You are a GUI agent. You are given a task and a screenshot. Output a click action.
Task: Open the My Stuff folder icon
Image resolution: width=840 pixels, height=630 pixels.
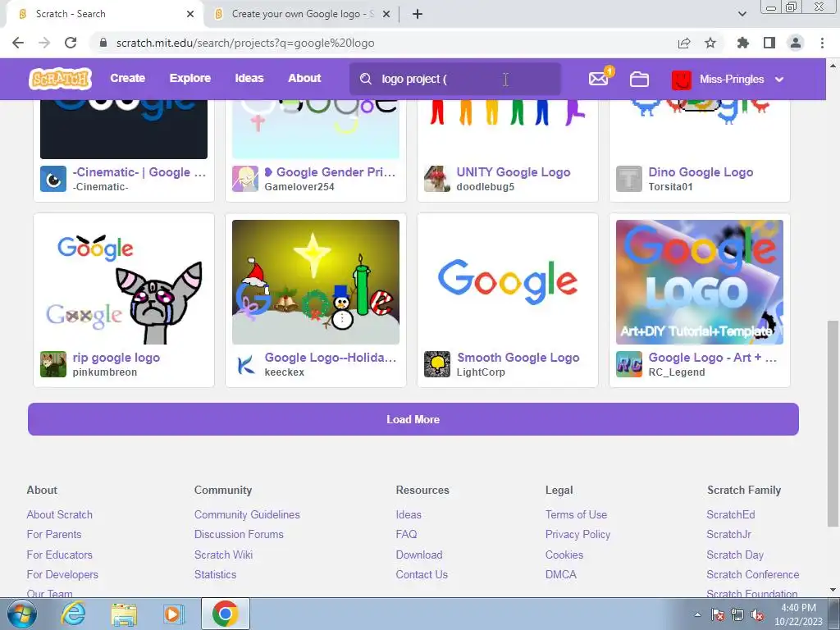point(639,80)
